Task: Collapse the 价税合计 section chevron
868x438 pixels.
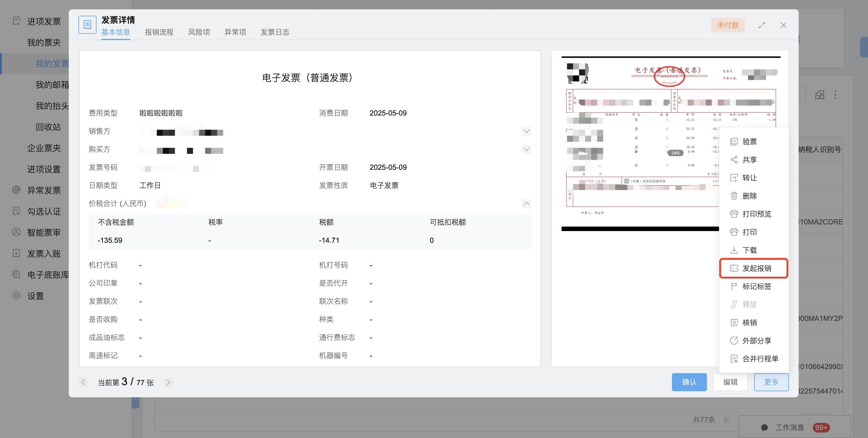Action: click(x=526, y=204)
